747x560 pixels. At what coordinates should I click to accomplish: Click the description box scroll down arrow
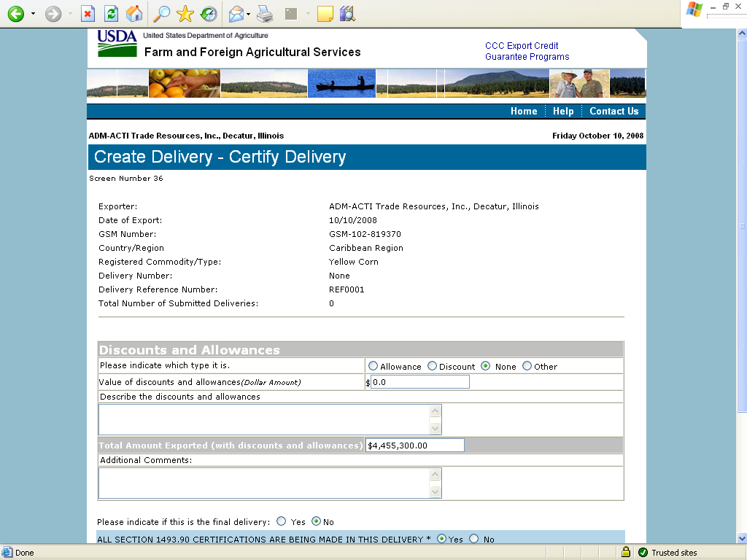[436, 428]
